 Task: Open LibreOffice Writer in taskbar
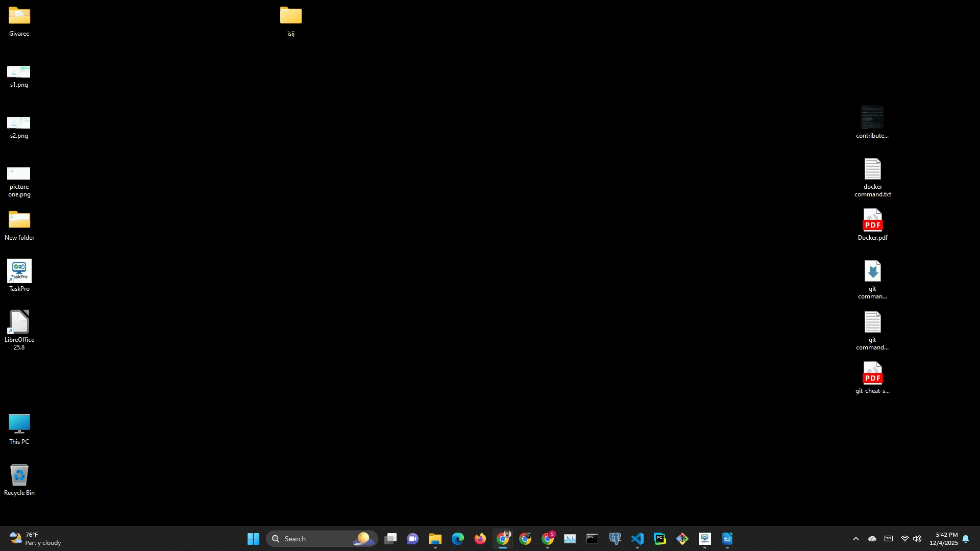(727, 539)
